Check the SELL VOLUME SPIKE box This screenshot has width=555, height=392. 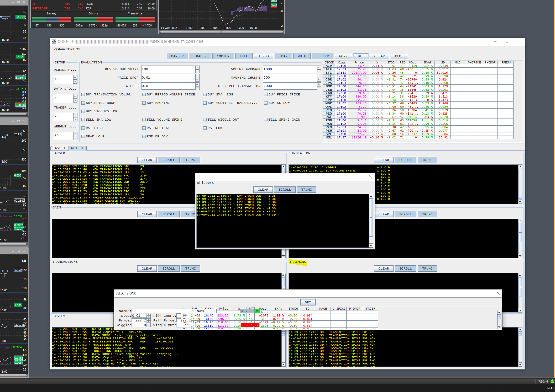(x=144, y=120)
